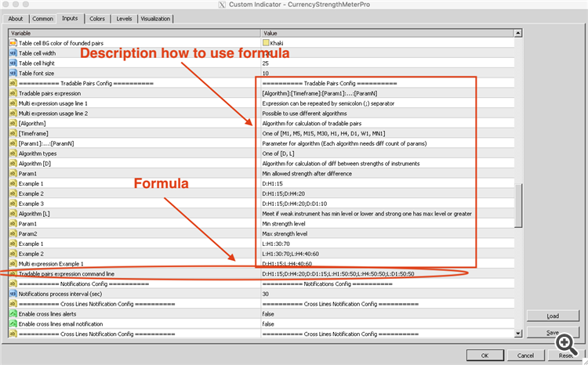
Task: Click the scrollbar down arrow
Action: (x=518, y=333)
